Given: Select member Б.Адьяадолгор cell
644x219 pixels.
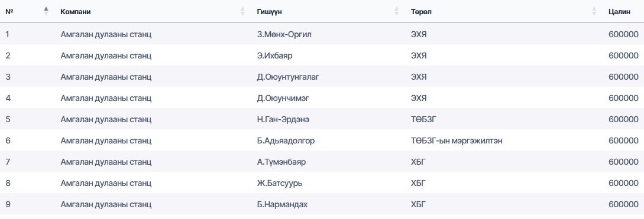Looking at the screenshot, I should pyautogui.click(x=286, y=140).
